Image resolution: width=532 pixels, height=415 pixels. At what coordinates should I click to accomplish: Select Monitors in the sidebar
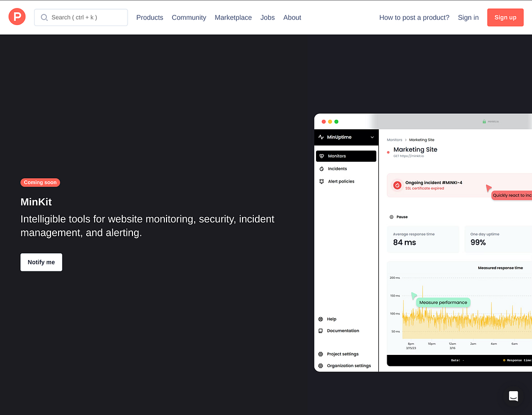(346, 156)
